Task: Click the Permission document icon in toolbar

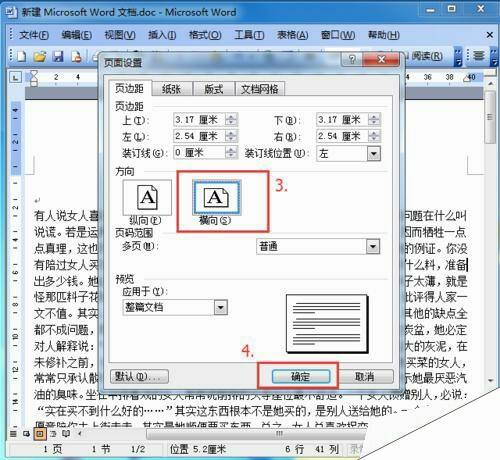Action: pyautogui.click(x=76, y=56)
